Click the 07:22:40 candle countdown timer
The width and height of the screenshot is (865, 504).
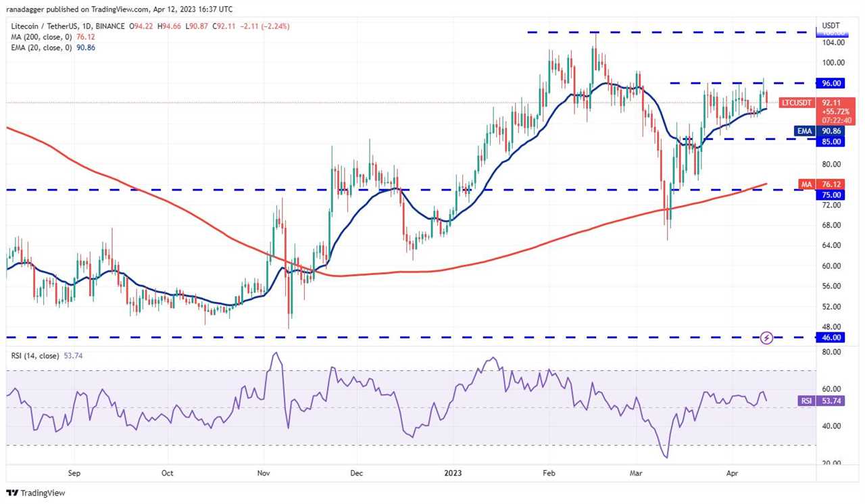(835, 120)
